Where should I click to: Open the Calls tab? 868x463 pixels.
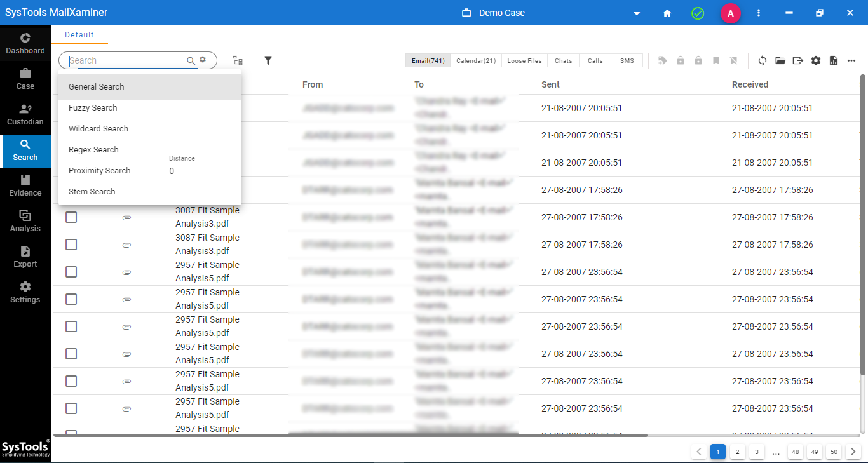coord(595,60)
